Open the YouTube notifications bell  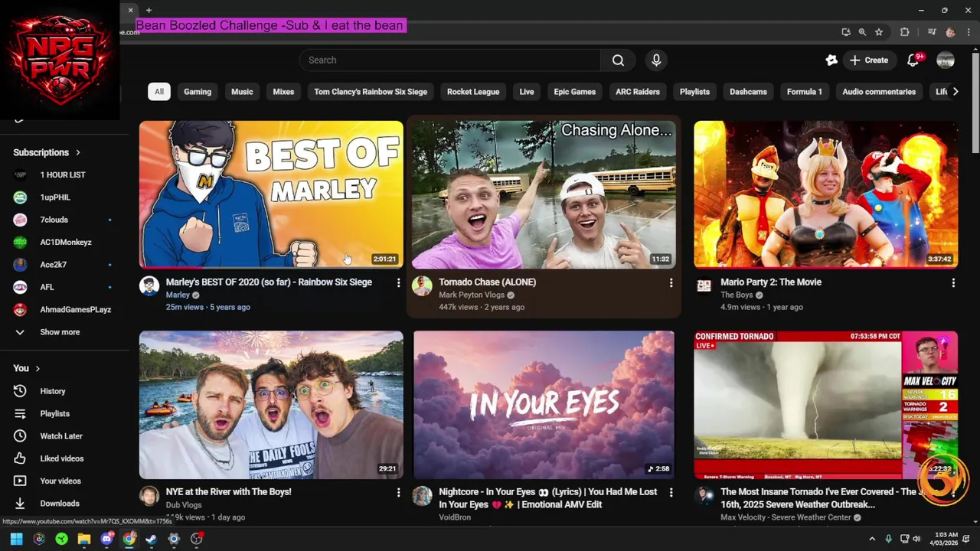[913, 60]
